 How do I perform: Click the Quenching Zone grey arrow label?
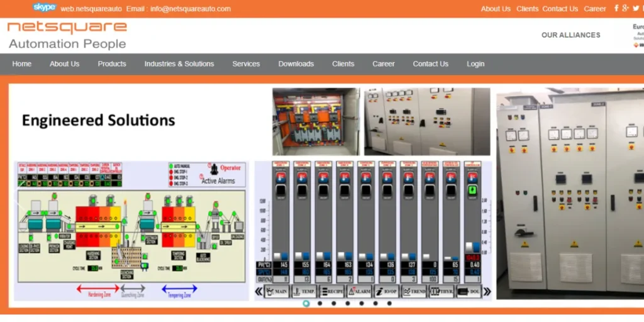[x=133, y=291]
